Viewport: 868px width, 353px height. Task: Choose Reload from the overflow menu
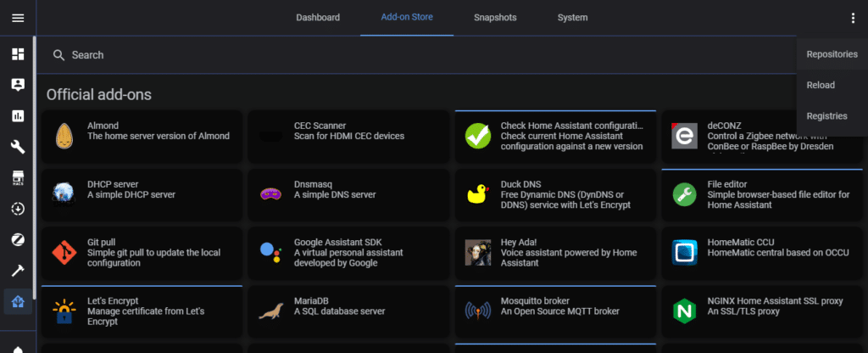[x=832, y=86]
